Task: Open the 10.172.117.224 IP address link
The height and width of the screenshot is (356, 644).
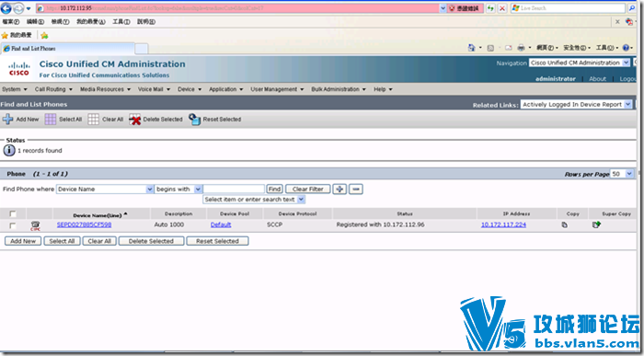Action: (503, 224)
